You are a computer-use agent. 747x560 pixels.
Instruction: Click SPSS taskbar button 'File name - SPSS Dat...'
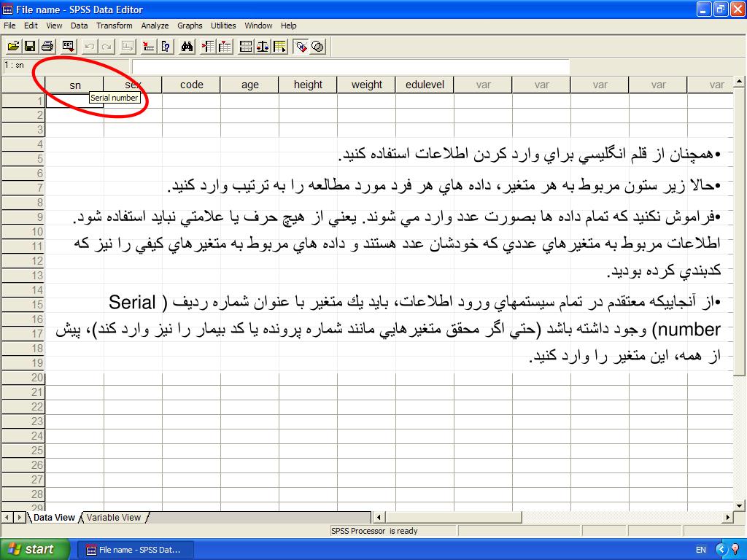click(135, 550)
